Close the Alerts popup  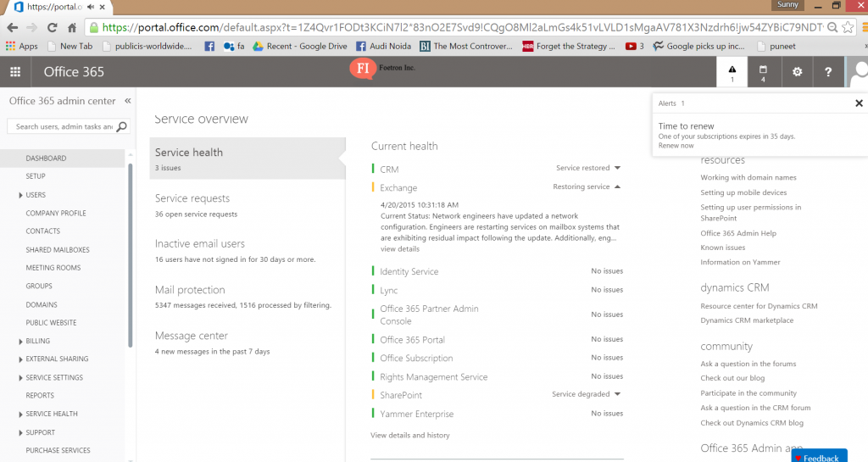[860, 103]
